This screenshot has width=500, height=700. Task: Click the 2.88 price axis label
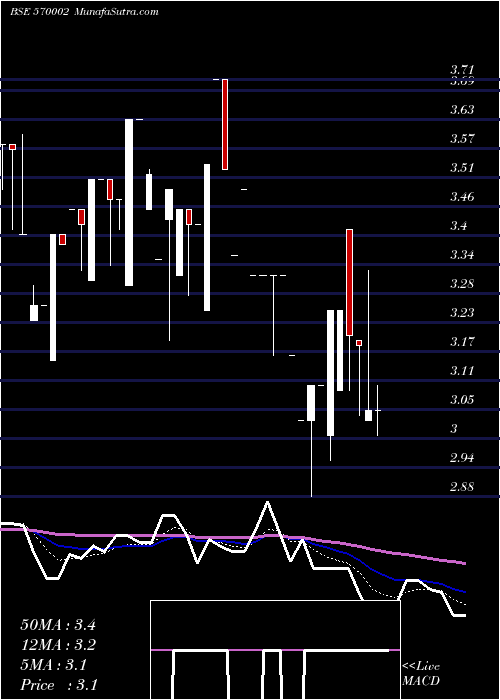[462, 487]
